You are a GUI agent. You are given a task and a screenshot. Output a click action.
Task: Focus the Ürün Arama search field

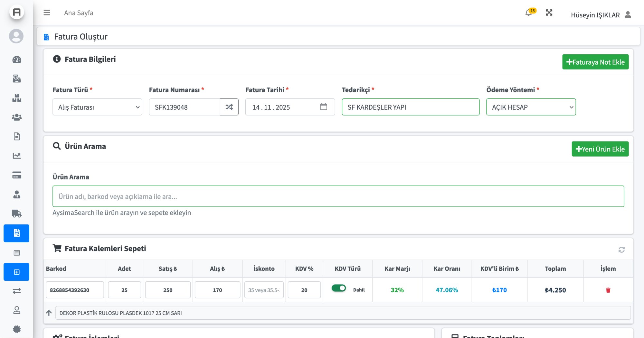[x=338, y=196]
